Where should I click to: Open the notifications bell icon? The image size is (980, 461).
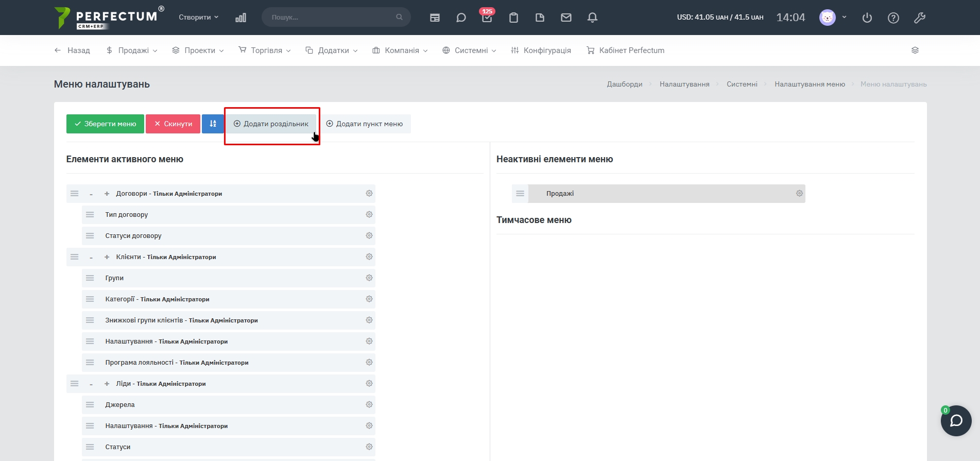point(592,18)
